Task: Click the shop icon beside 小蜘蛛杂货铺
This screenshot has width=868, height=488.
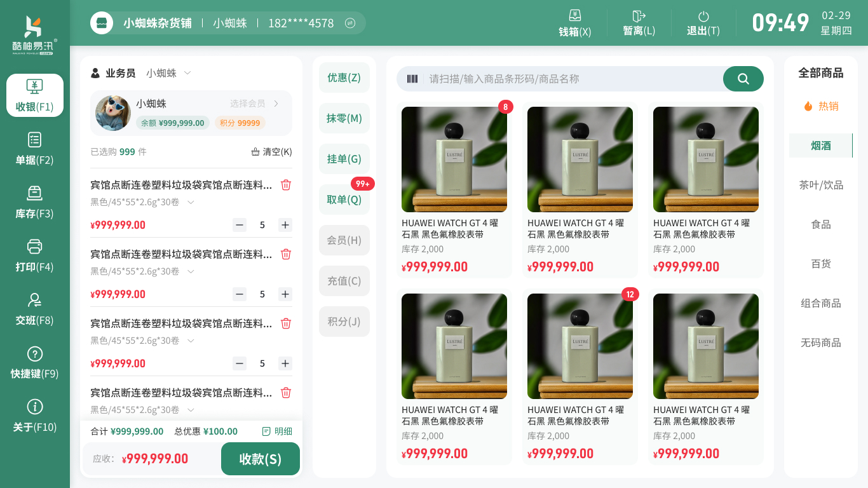Action: coord(101,23)
